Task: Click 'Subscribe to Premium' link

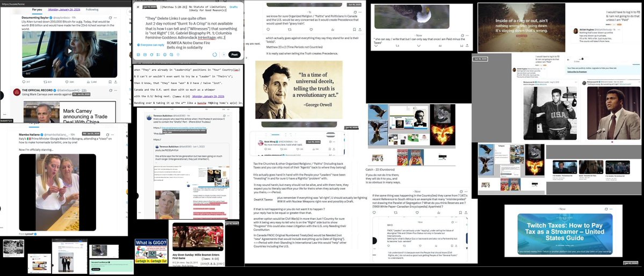Action: click(x=577, y=72)
